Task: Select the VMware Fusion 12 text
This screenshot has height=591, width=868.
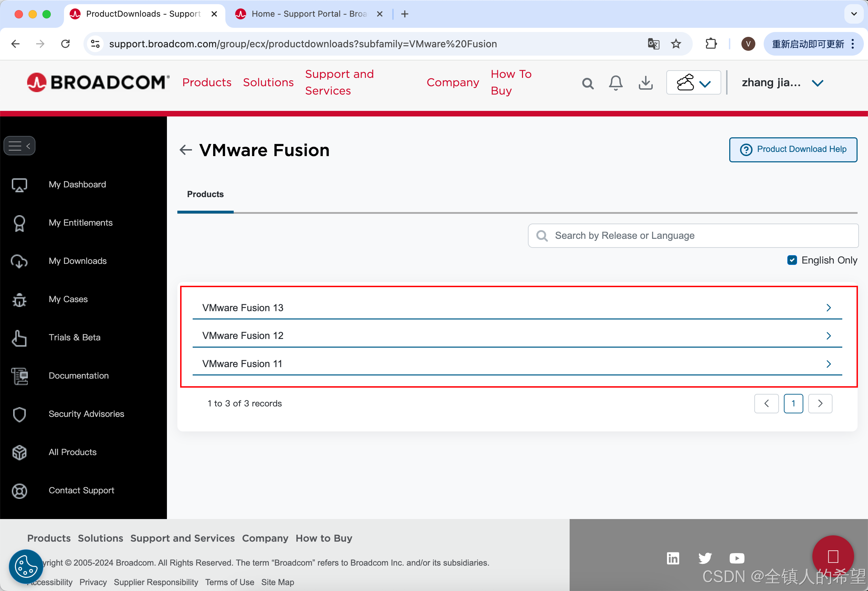Action: coord(243,335)
